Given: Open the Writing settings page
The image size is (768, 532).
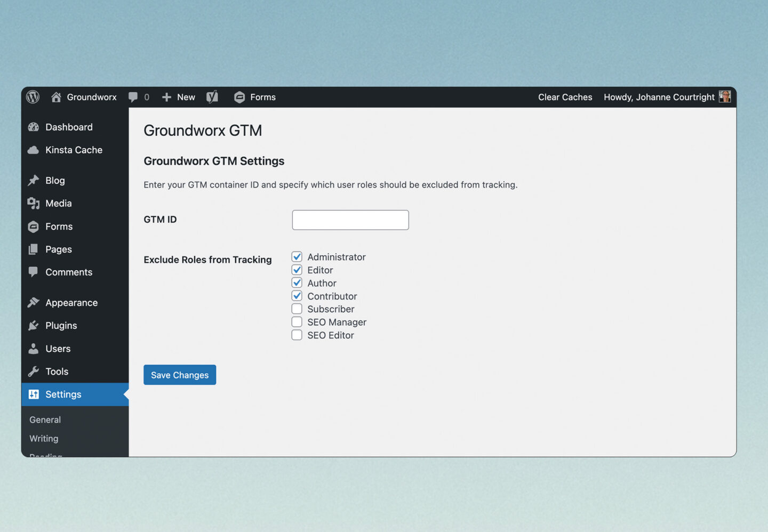Looking at the screenshot, I should [43, 438].
